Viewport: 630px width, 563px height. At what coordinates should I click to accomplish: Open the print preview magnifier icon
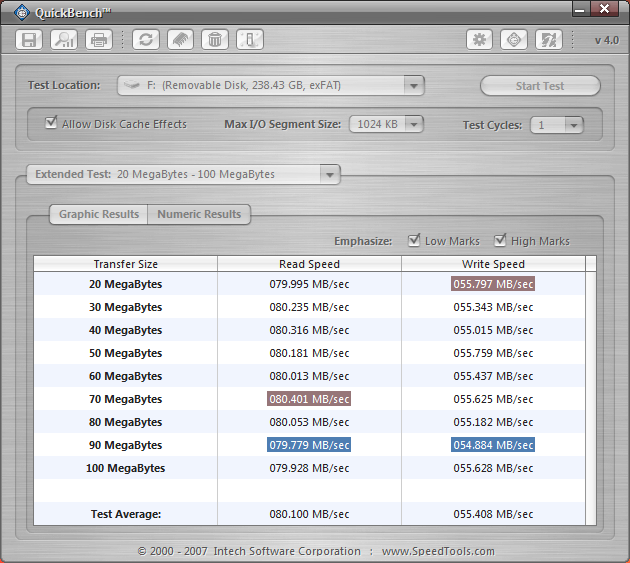coord(64,40)
